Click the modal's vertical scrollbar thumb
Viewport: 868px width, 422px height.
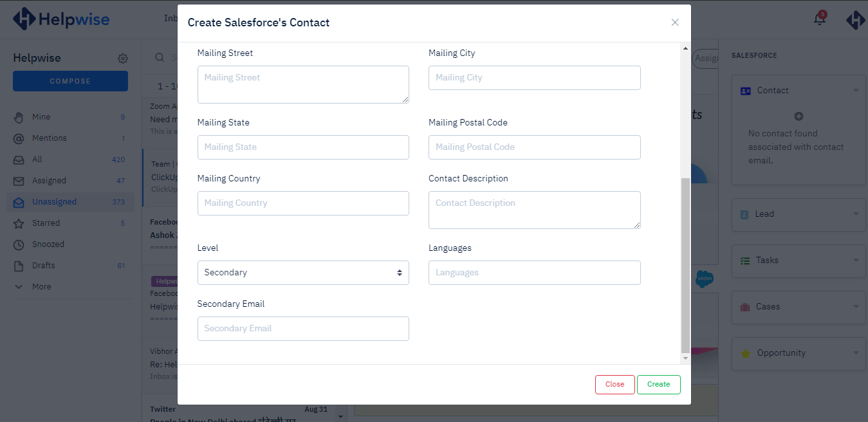pos(685,264)
